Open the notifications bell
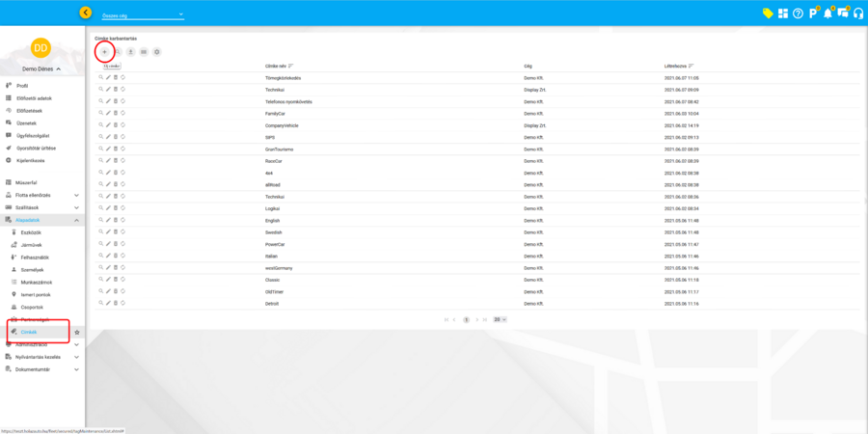868x434 pixels. pos(827,14)
